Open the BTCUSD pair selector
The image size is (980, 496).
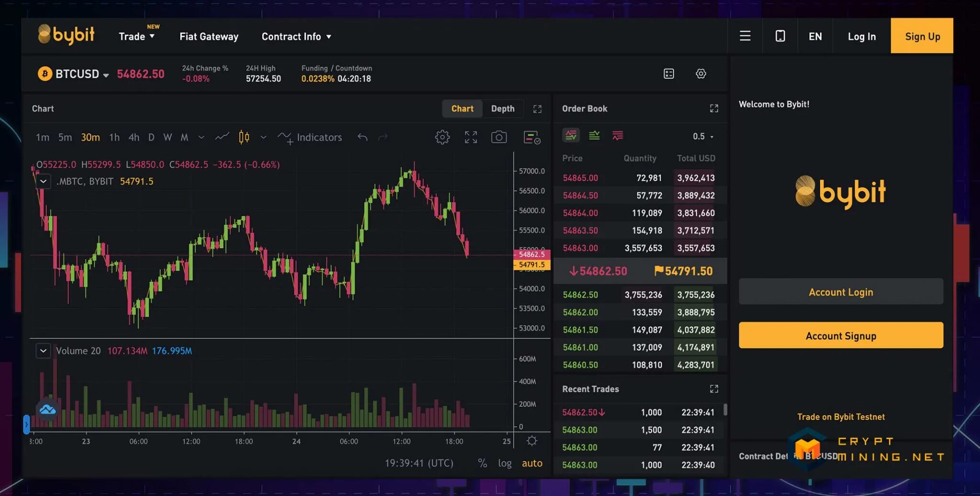tap(82, 74)
